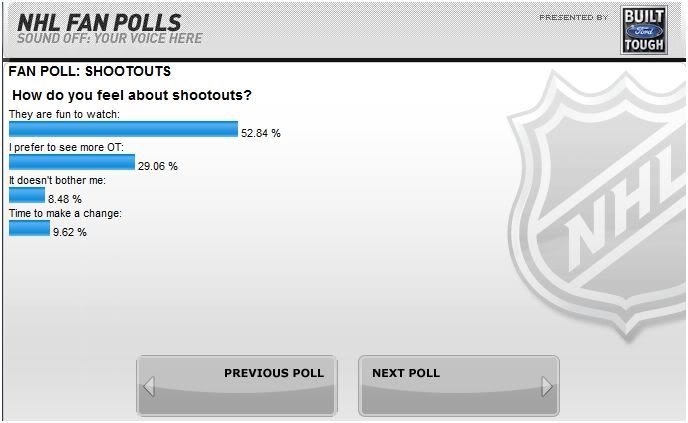Click the NHL FAN POLLS header title
The image size is (688, 423).
point(99,22)
